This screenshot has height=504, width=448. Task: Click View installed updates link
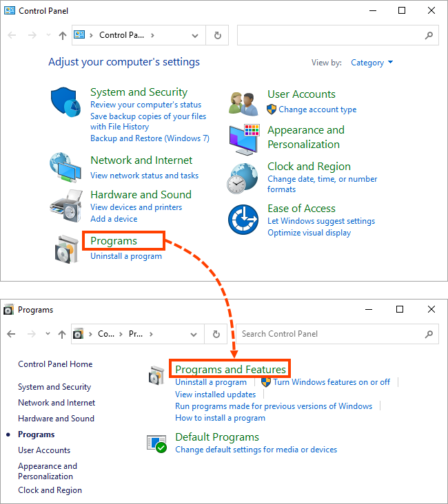pos(215,395)
